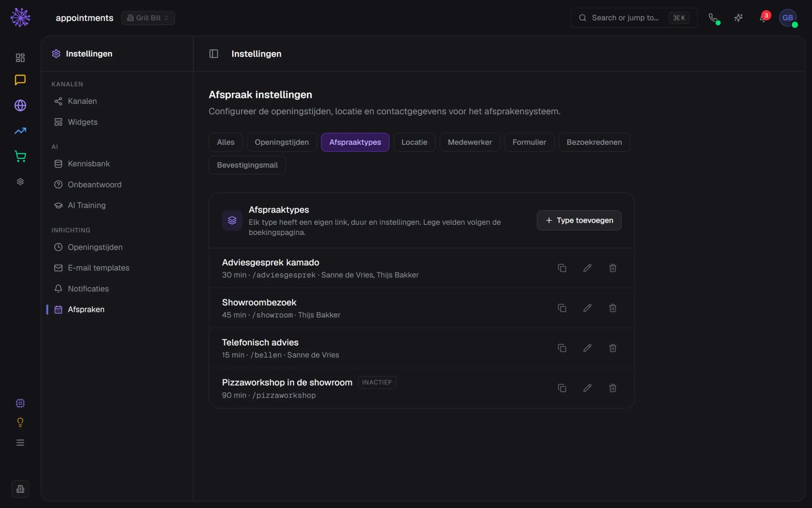Switch to the Alles tab

click(225, 142)
